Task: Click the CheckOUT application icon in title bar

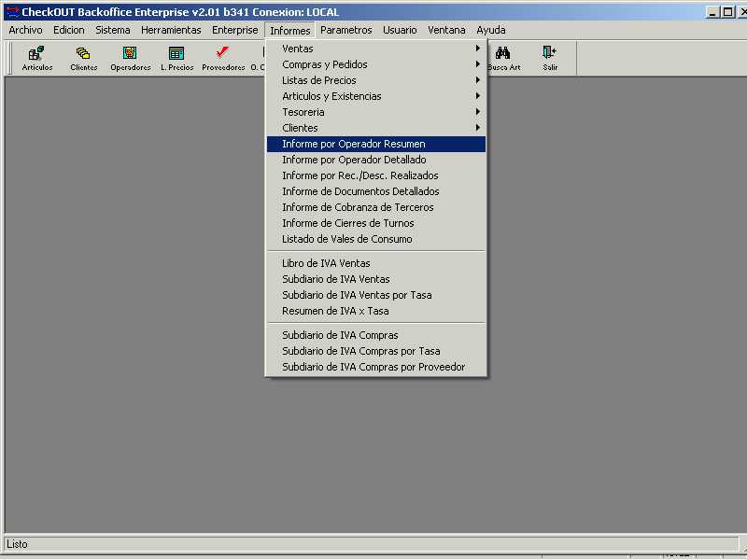Action: [x=12, y=11]
